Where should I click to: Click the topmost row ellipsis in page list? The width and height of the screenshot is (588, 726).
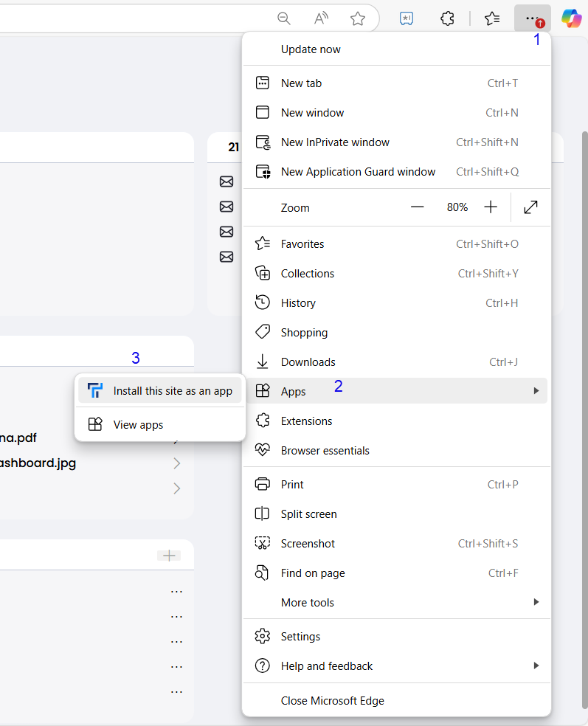(x=176, y=591)
